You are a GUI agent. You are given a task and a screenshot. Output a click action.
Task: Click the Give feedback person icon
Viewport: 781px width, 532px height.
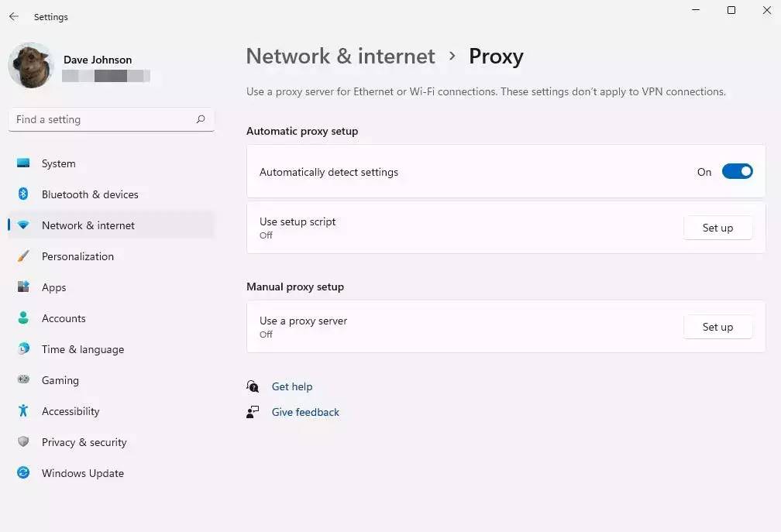[253, 412]
